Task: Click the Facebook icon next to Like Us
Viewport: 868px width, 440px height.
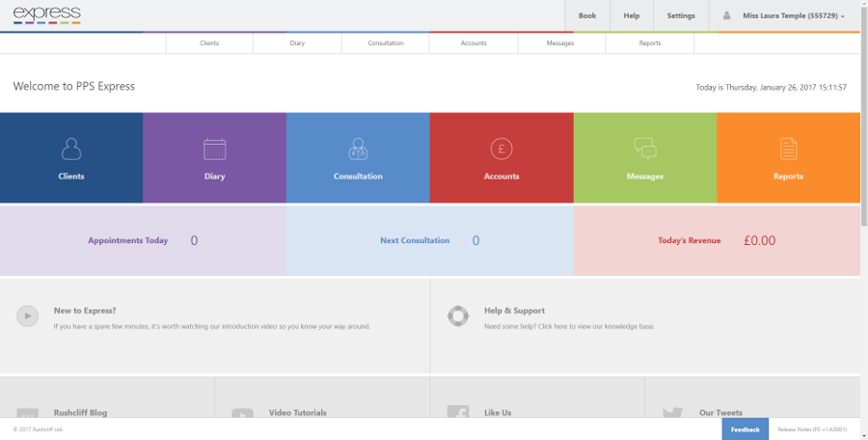Action: point(458,411)
